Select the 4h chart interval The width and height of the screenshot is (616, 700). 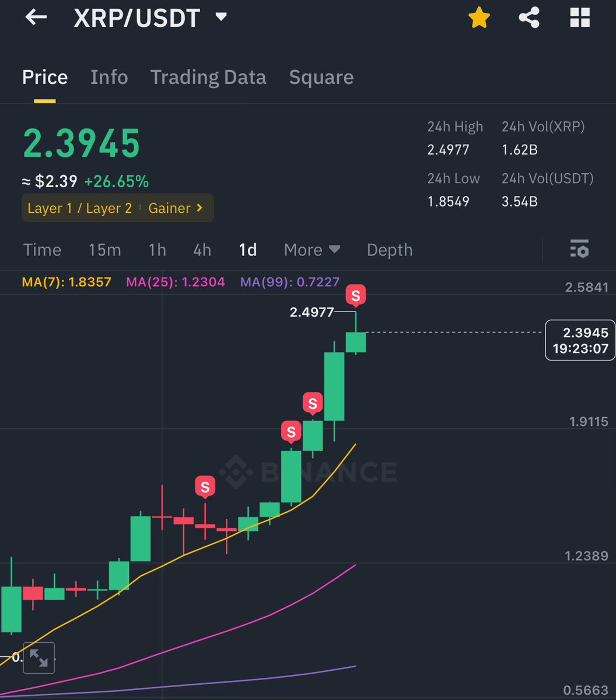click(202, 250)
